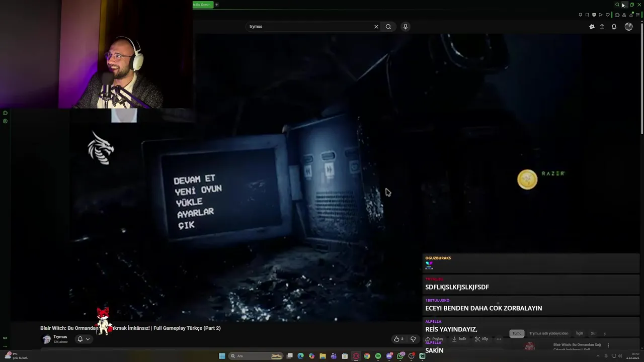The height and width of the screenshot is (362, 644).
Task: Expand the subscription bell dropdown chevron
Action: click(88, 339)
